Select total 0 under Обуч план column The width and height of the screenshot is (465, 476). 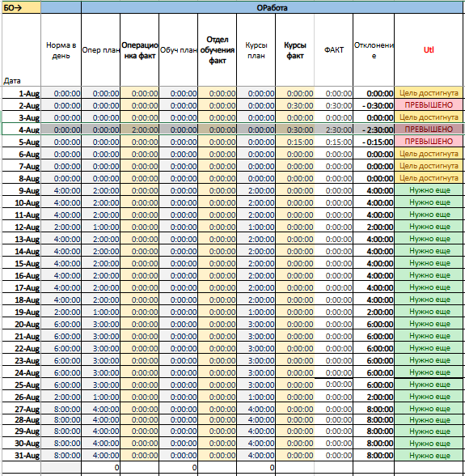pyautogui.click(x=179, y=468)
